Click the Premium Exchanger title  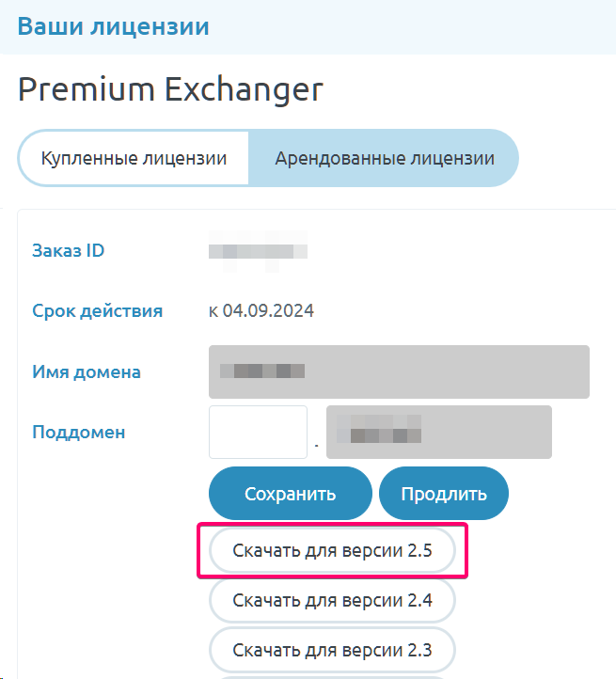(x=170, y=89)
